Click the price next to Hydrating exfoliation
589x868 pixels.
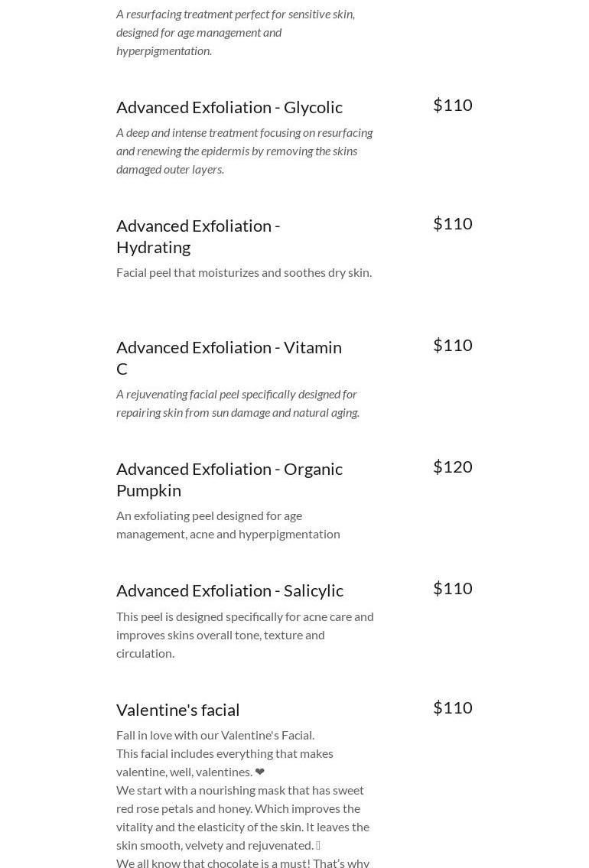[452, 223]
